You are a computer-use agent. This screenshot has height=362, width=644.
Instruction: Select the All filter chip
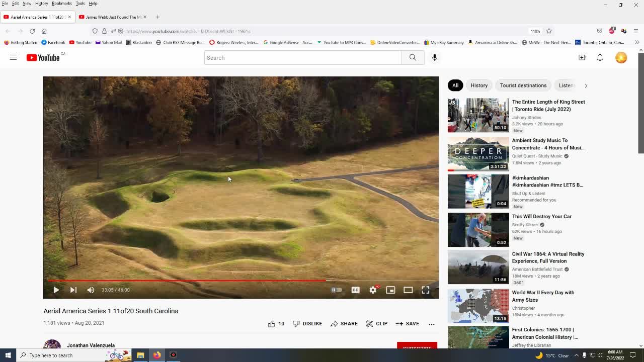click(x=455, y=85)
